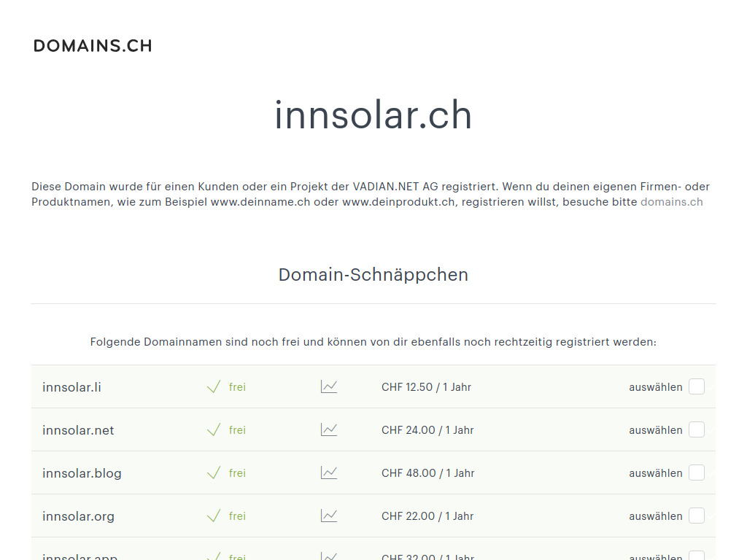Open the domains.ch link in the description

(x=671, y=202)
